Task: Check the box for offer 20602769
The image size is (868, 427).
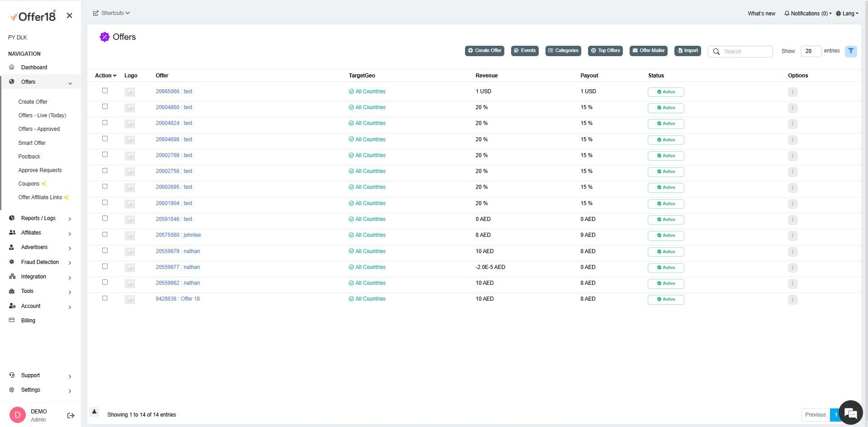Action: [x=105, y=154]
